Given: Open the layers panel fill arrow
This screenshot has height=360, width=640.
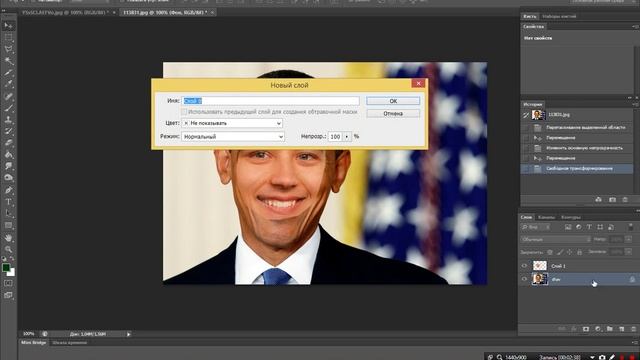Looking at the screenshot, I should pyautogui.click(x=629, y=252).
